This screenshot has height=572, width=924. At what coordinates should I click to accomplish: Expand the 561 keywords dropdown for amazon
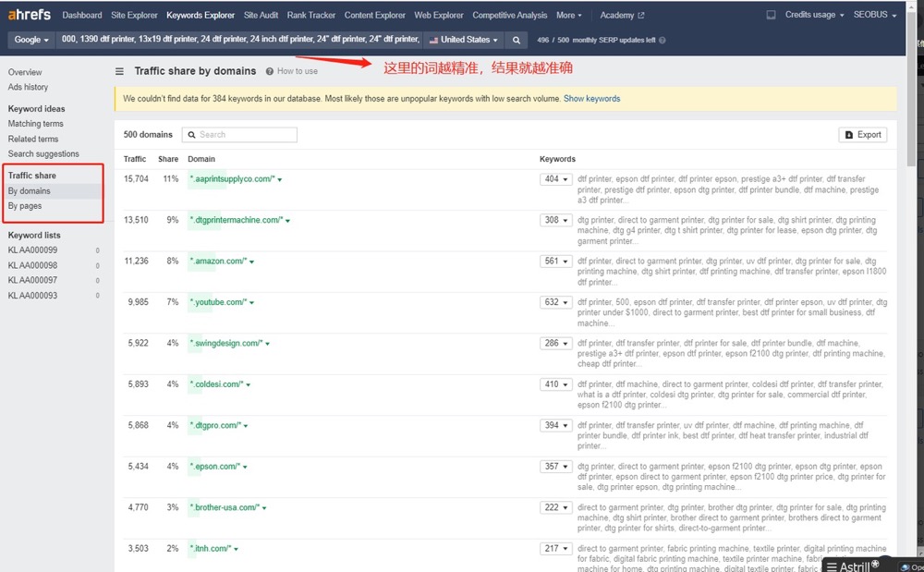coord(555,261)
